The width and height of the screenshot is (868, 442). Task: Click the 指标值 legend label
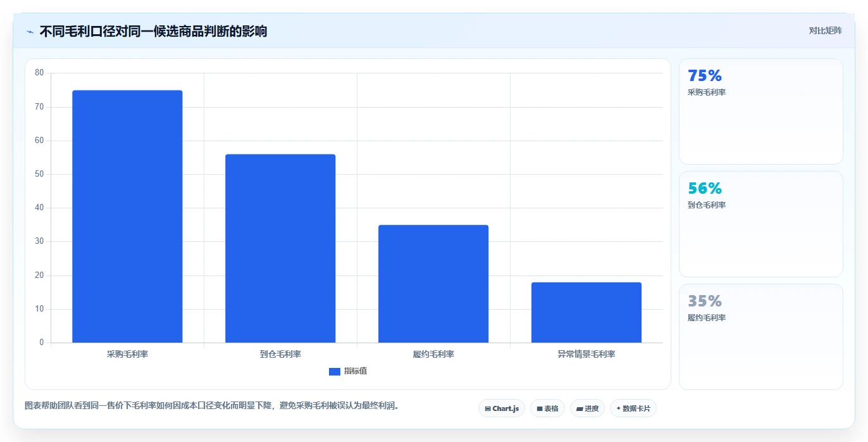356,371
